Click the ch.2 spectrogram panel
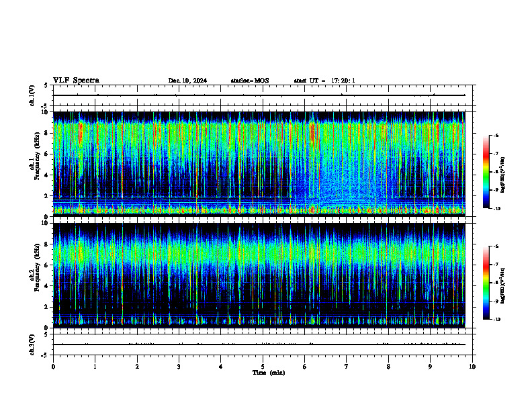The height and width of the screenshot is (411, 532). (x=259, y=275)
